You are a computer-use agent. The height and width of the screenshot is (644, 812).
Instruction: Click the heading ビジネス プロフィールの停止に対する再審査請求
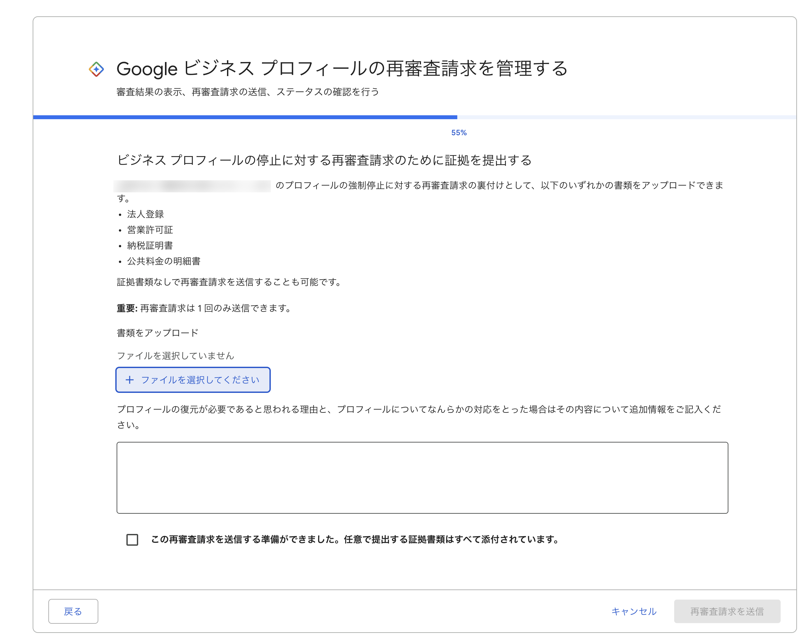[x=324, y=160]
